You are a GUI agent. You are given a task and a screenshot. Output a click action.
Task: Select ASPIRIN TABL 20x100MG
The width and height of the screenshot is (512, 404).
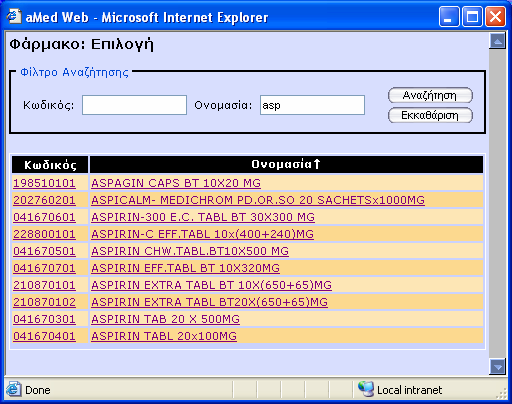[164, 336]
